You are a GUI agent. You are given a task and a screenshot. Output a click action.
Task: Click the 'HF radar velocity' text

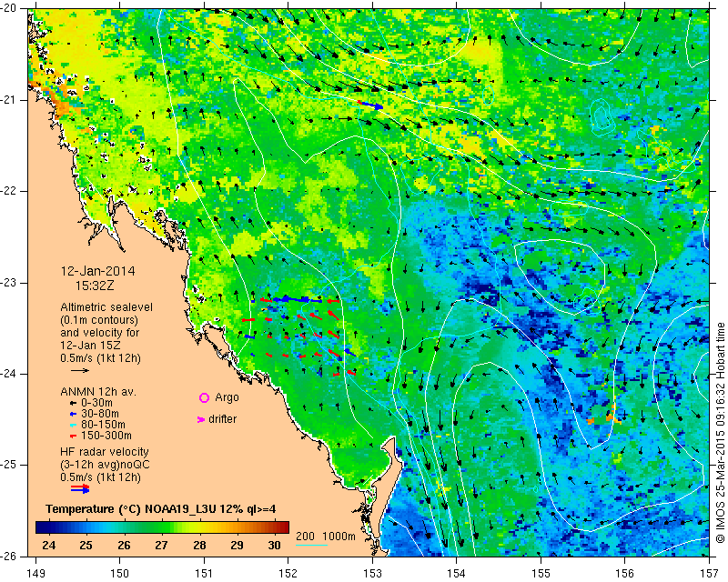click(x=105, y=452)
